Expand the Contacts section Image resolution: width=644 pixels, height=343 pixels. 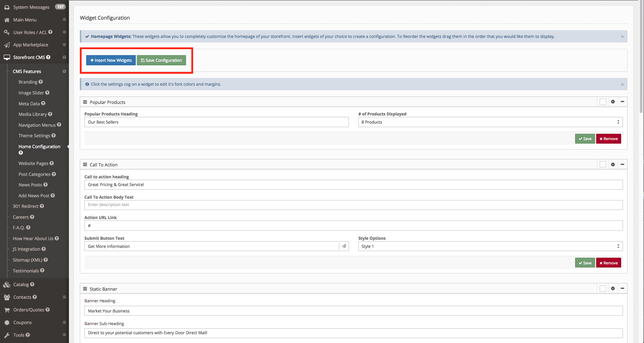pos(64,297)
